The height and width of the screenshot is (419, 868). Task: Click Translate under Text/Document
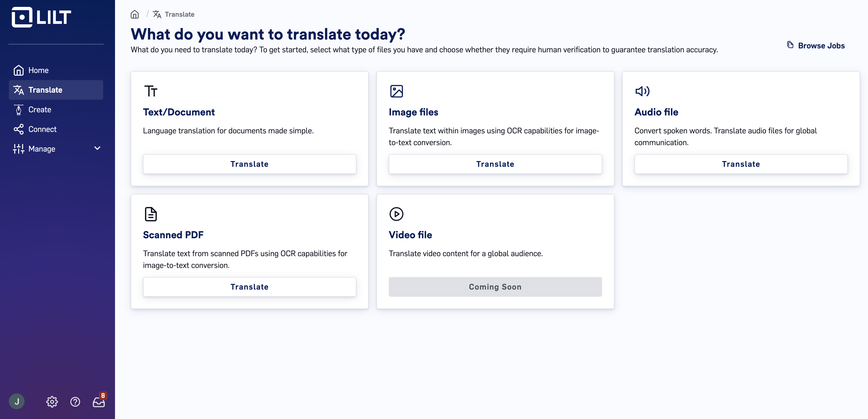[249, 164]
